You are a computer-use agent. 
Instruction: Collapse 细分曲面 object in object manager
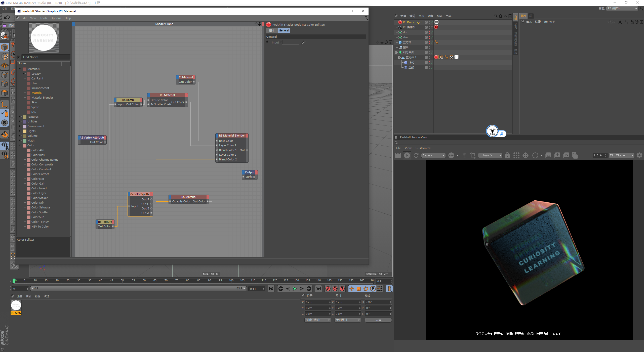click(396, 52)
